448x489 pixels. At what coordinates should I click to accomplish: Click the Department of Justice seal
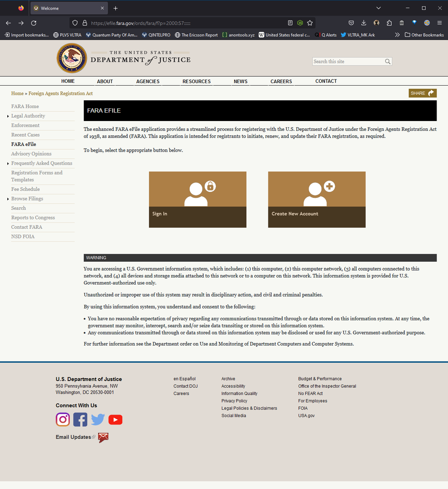[x=72, y=59]
